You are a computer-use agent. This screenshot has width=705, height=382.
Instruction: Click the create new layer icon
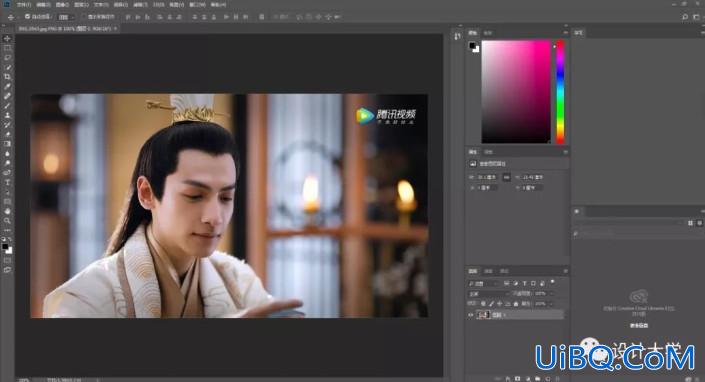tap(548, 379)
